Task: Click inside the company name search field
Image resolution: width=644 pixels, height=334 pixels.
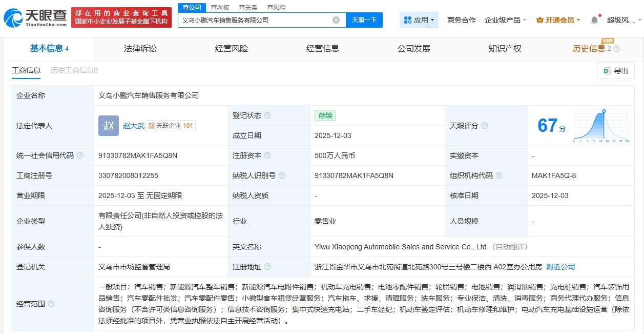Action: [x=256, y=19]
